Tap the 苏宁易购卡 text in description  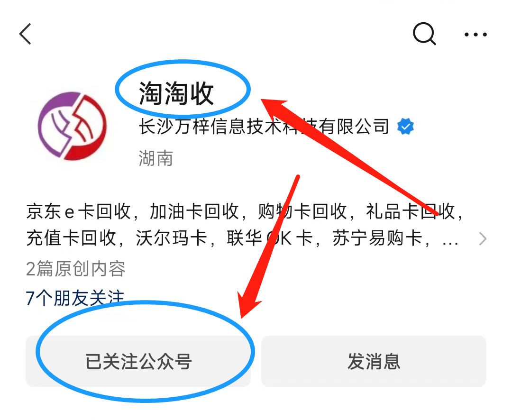click(377, 238)
